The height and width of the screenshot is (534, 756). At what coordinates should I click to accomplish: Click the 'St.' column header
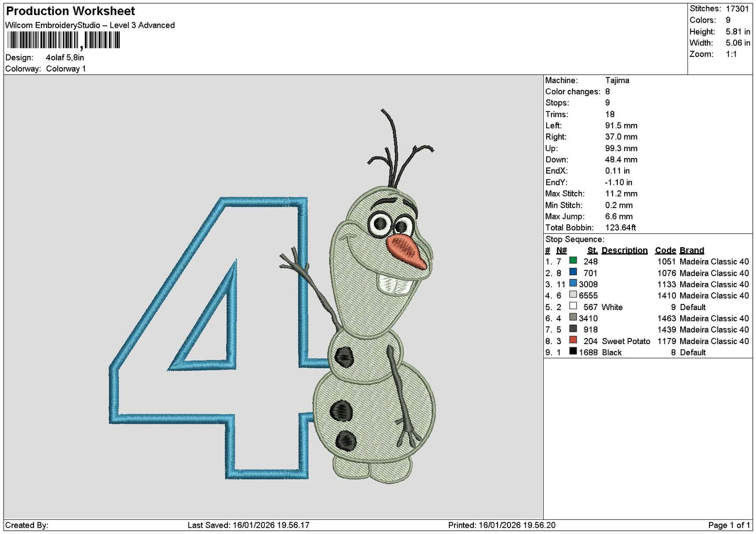coord(592,250)
